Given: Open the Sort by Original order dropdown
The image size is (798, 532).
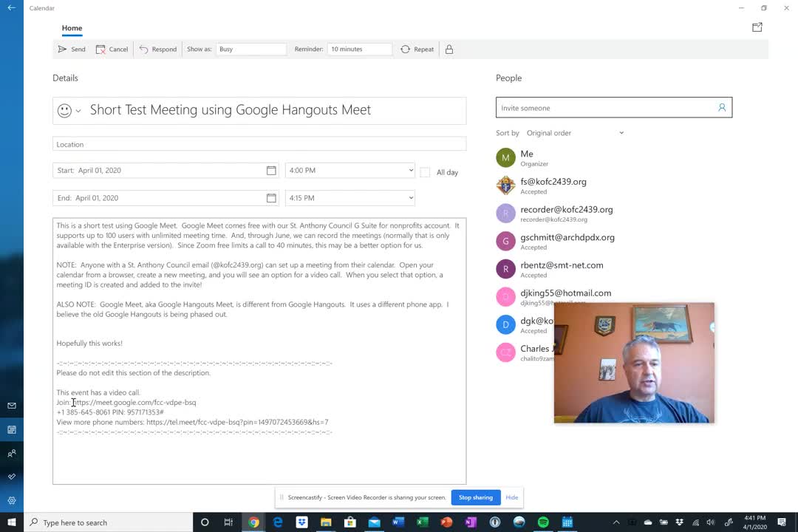Looking at the screenshot, I should coord(575,133).
